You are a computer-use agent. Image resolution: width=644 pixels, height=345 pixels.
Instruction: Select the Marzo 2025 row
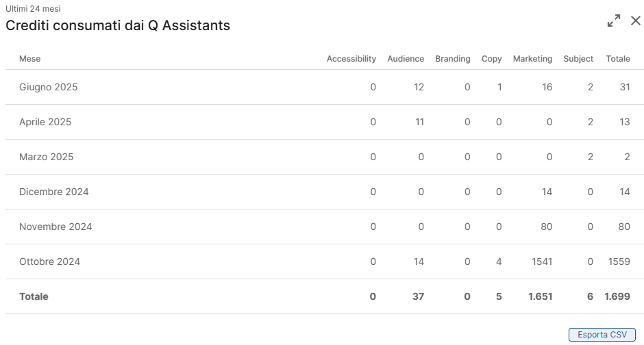point(325,157)
